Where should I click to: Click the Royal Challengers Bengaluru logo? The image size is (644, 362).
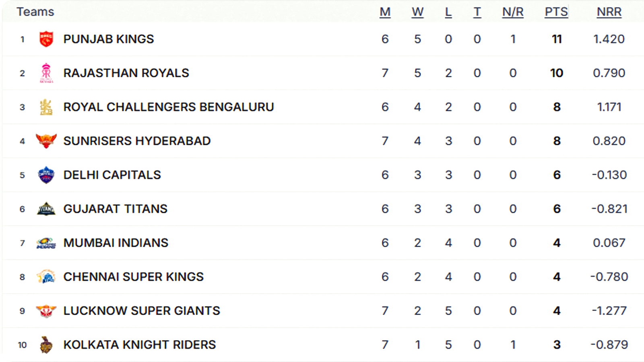point(46,107)
